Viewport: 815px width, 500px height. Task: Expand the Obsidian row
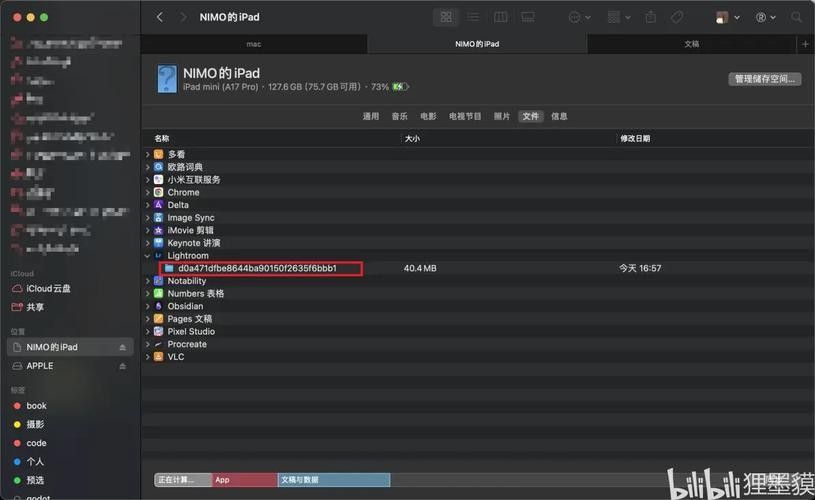(x=148, y=306)
